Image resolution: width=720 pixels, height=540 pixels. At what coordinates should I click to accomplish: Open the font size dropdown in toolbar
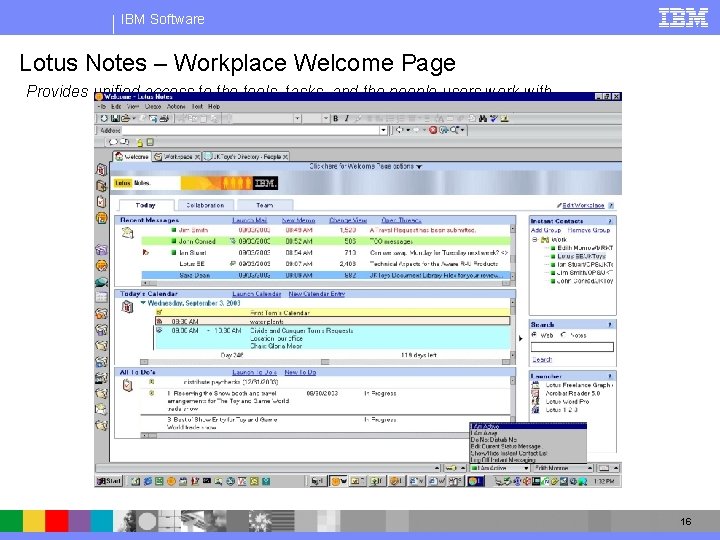[326, 118]
